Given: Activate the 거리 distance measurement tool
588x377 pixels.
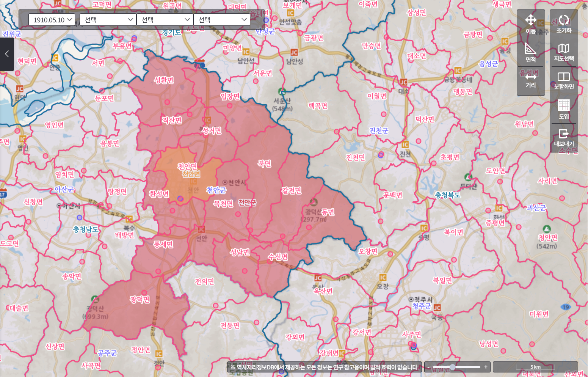Looking at the screenshot, I should pyautogui.click(x=530, y=80).
